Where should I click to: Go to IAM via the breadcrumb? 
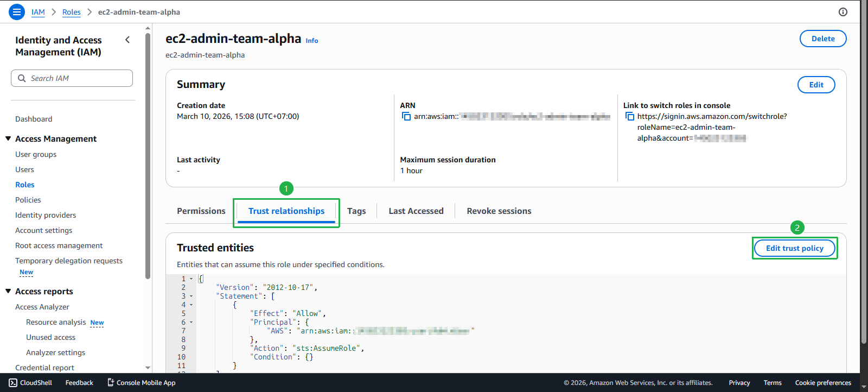tap(38, 12)
